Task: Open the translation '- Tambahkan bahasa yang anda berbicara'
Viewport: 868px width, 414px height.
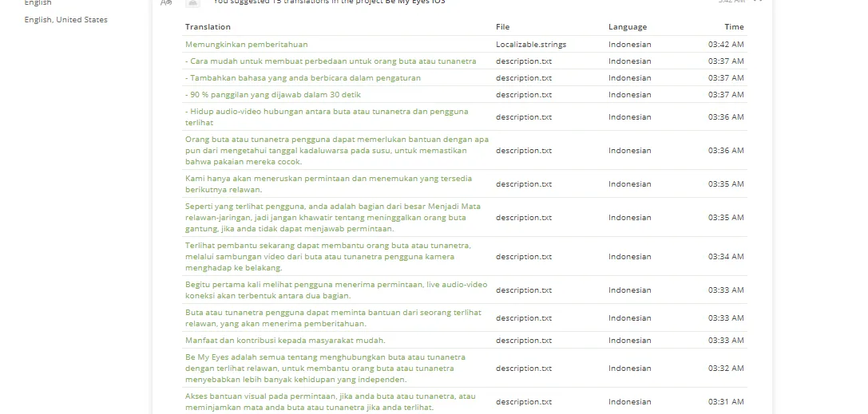Action: [x=303, y=78]
